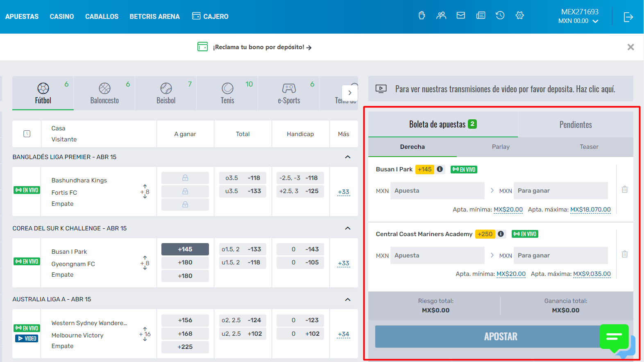Collapse the Australia Liga A section

click(348, 300)
